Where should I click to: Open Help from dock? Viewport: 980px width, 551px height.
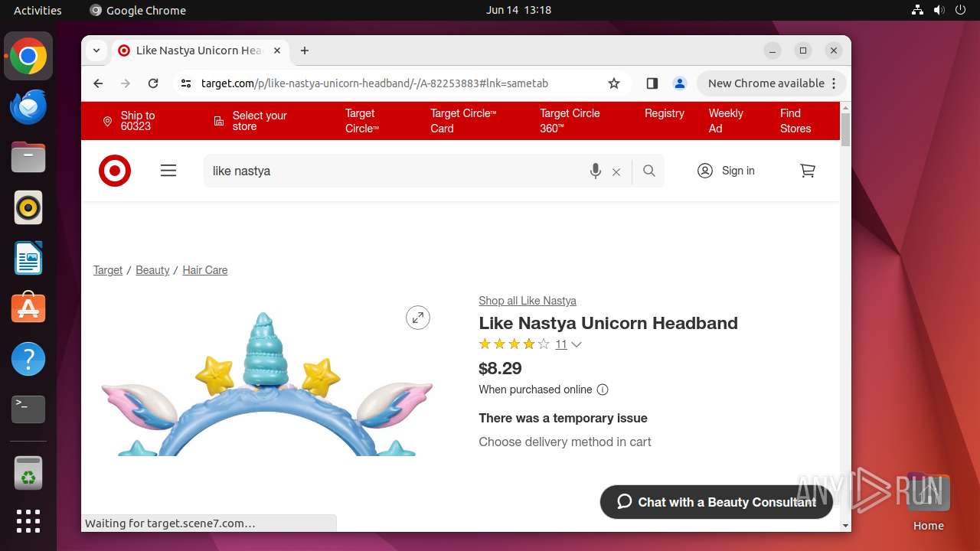28,359
